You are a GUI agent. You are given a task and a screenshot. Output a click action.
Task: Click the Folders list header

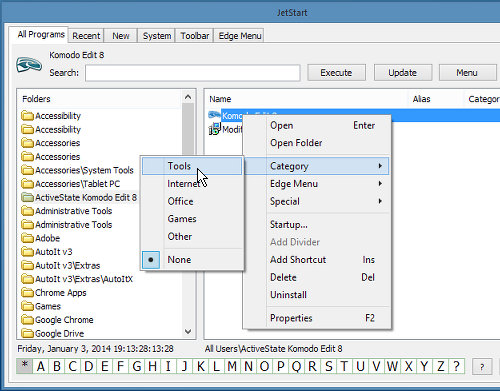tap(100, 99)
